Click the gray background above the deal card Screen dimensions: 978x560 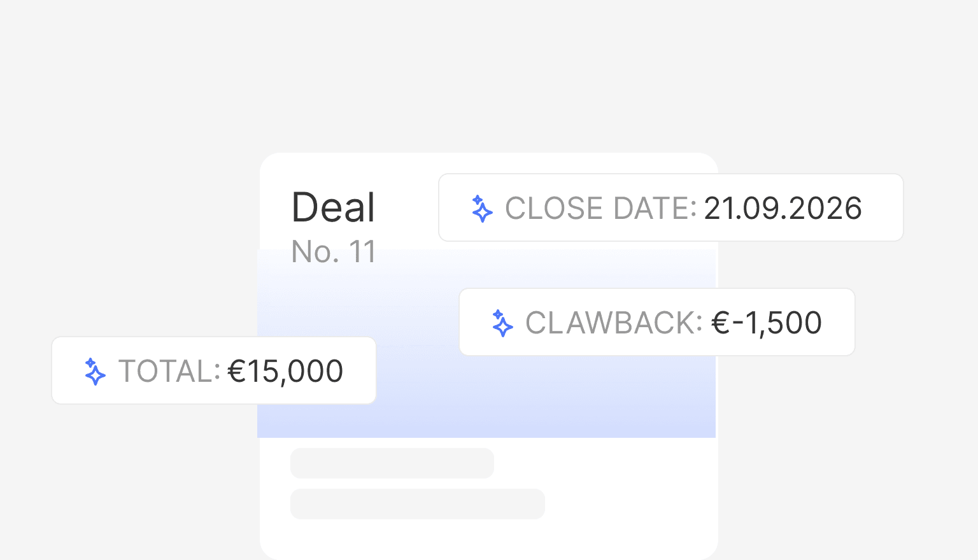488,76
